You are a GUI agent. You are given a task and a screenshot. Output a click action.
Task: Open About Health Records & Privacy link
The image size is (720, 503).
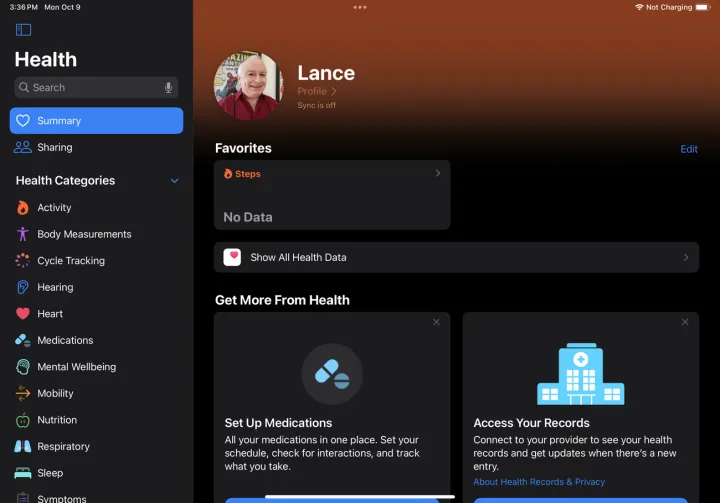point(539,482)
